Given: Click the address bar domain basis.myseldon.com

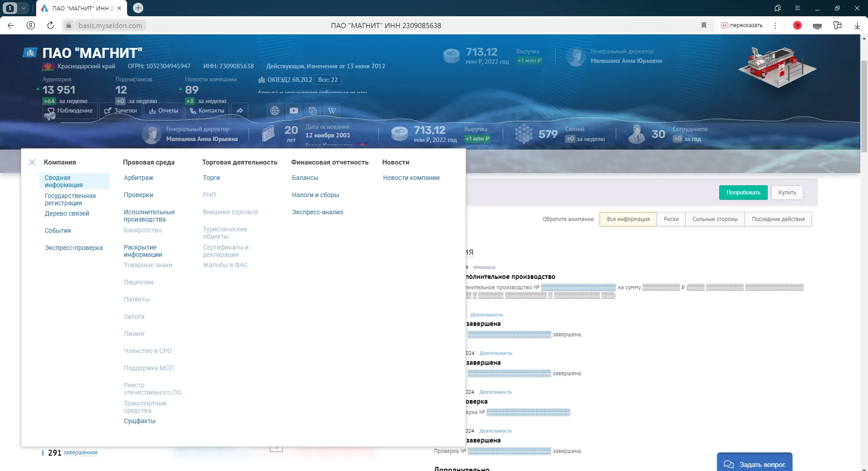Looking at the screenshot, I should pyautogui.click(x=110, y=25).
